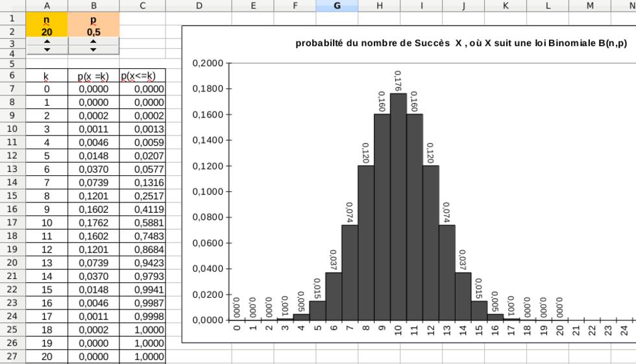Click the k column heading cell

pos(47,76)
